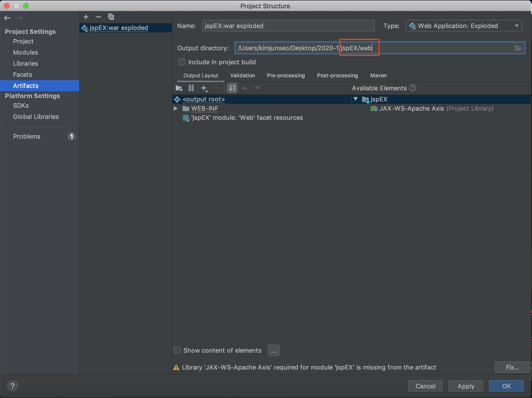Open Libraries settings
This screenshot has height=398, width=532.
coord(25,64)
